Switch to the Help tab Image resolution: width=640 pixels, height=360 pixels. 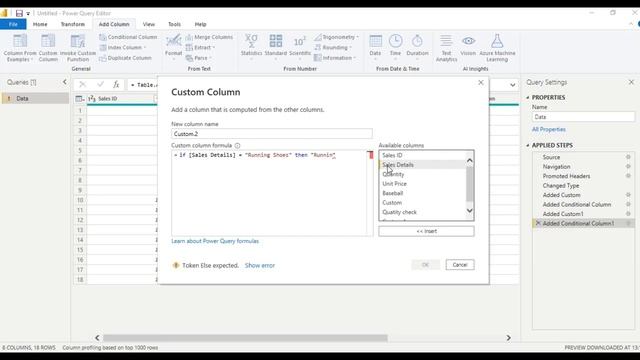click(200, 24)
